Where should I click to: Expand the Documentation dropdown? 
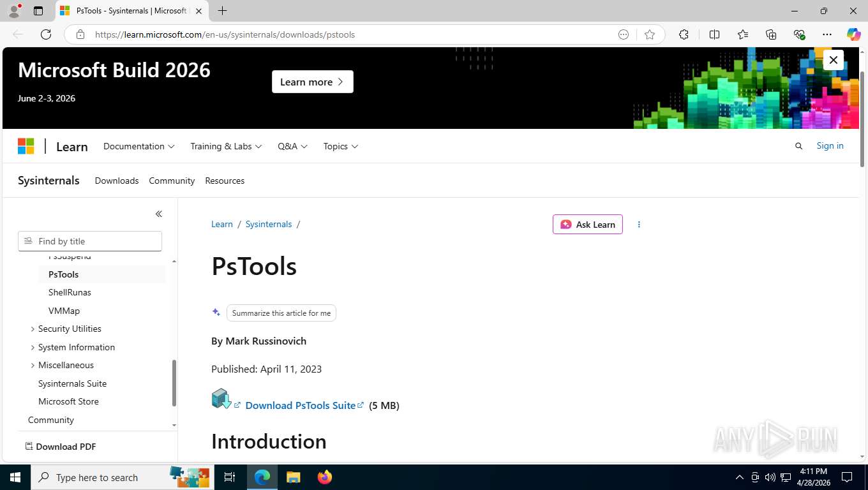(x=138, y=146)
